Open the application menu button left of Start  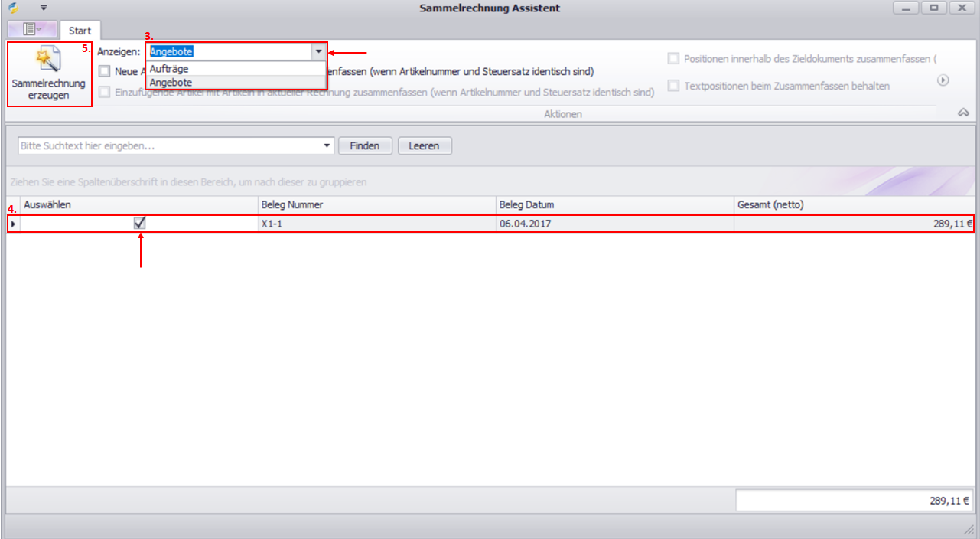32,30
